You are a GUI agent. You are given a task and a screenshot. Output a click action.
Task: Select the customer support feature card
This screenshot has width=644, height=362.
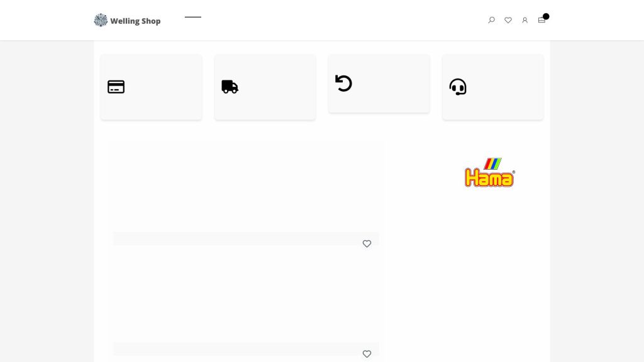(493, 87)
